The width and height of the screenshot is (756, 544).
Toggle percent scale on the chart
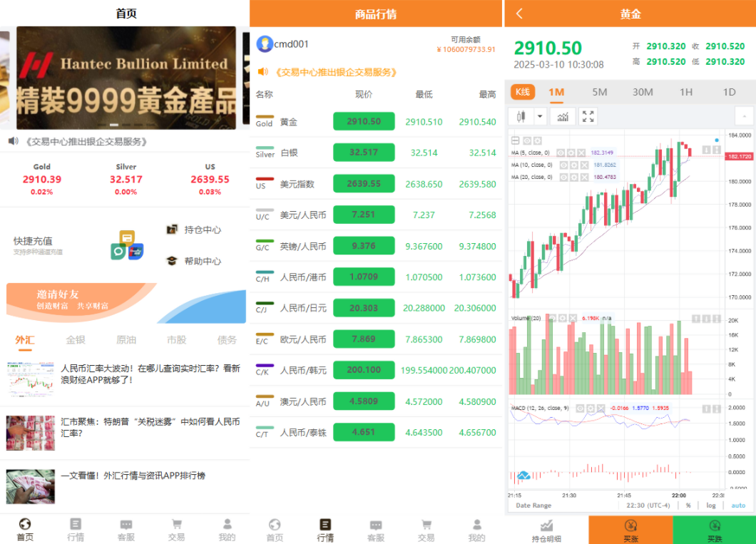tap(688, 505)
